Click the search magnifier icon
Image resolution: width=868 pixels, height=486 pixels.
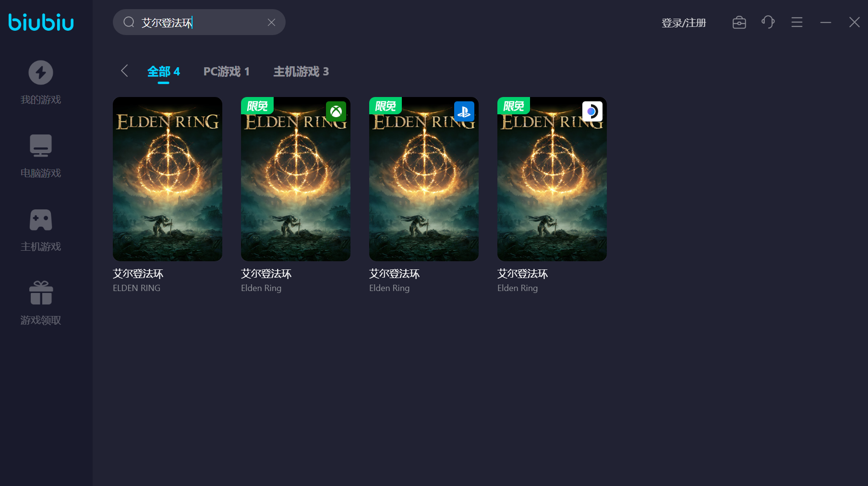[129, 22]
